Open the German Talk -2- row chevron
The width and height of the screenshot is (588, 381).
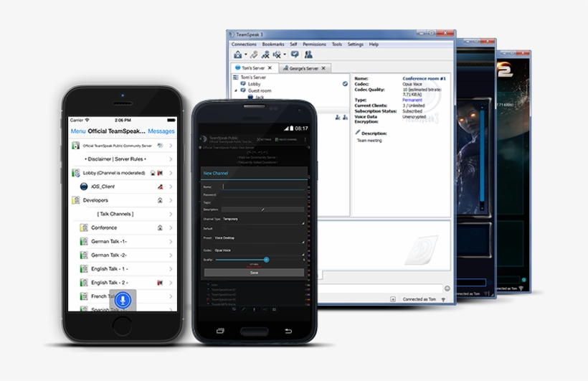coord(171,255)
